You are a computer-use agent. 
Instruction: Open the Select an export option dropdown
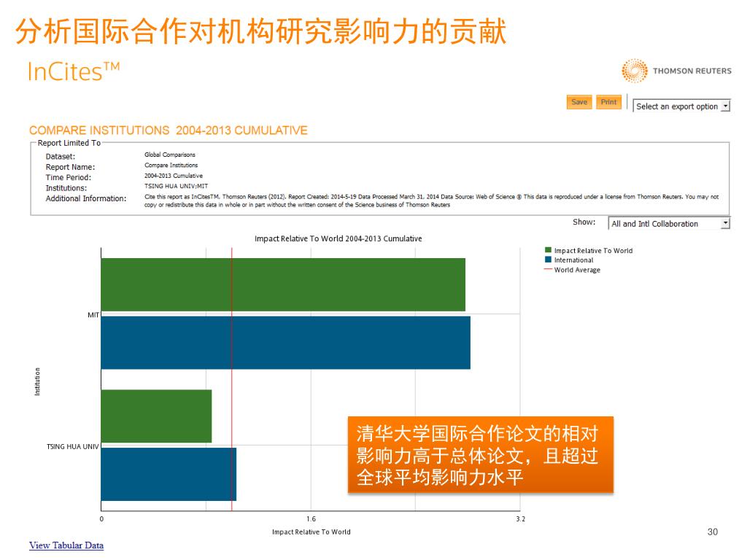[681, 106]
